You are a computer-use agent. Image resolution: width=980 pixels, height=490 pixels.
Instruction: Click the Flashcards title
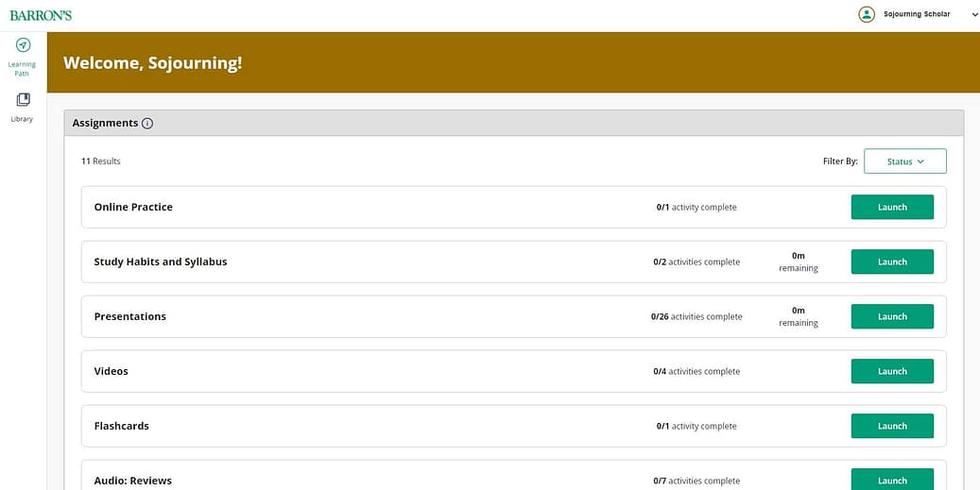coord(121,427)
